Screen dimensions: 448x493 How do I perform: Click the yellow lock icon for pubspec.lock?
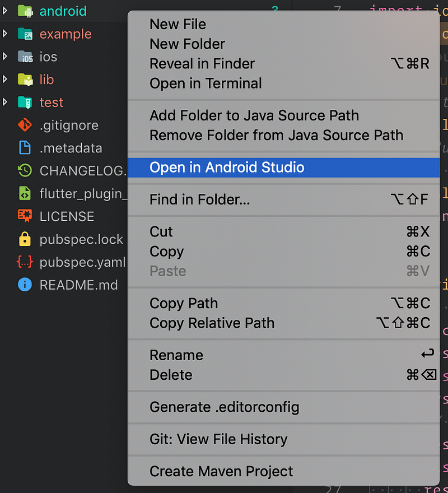coord(25,239)
